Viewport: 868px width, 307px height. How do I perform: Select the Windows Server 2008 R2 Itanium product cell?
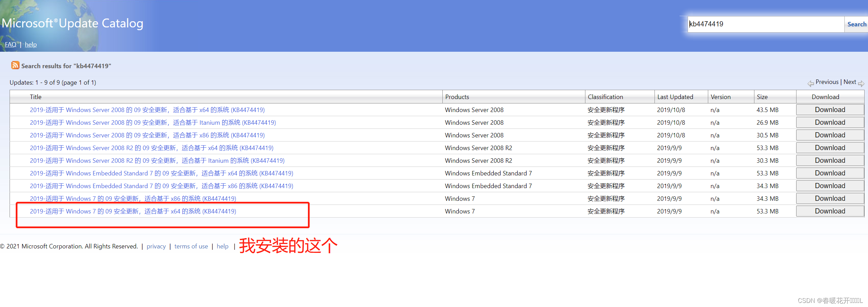click(478, 161)
